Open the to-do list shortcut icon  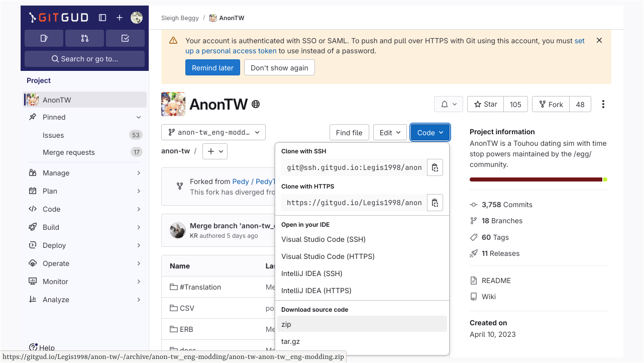tap(125, 38)
